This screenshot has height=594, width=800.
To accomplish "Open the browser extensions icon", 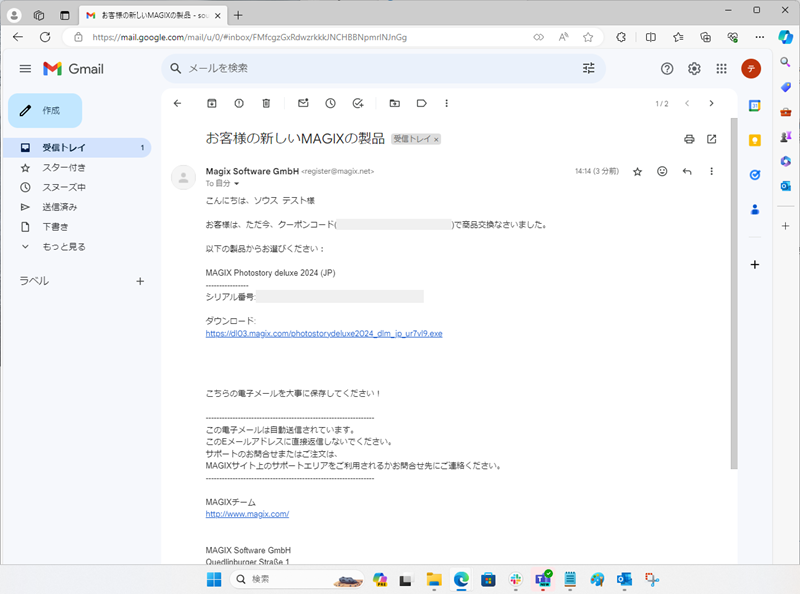I will 621,37.
